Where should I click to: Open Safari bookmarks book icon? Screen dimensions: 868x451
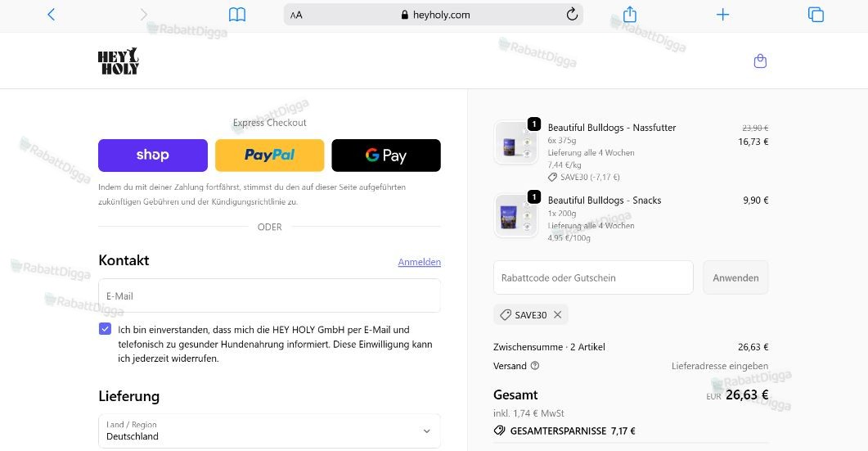coord(237,15)
